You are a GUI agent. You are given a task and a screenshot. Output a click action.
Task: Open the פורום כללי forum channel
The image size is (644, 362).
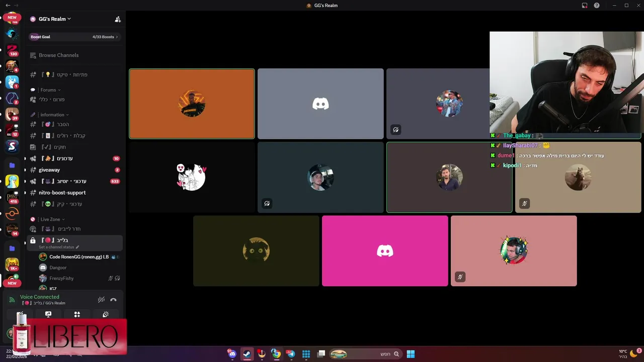point(75,100)
